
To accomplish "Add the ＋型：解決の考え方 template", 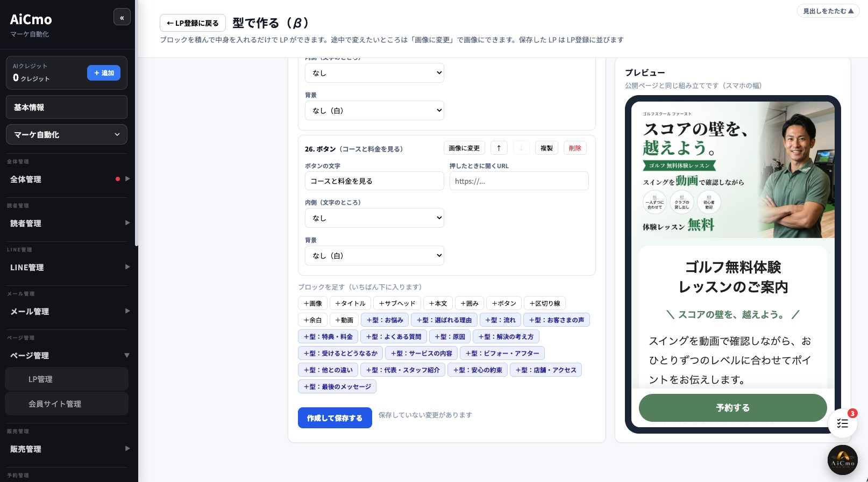I will (x=506, y=337).
